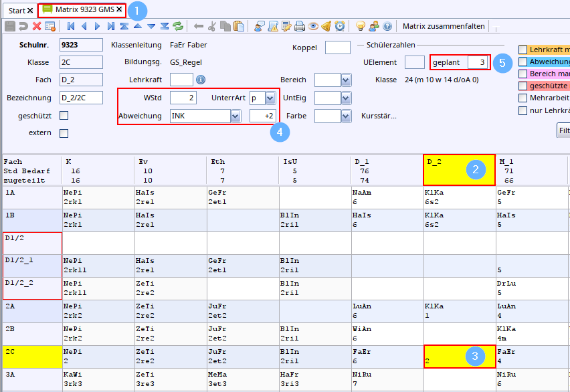
Task: Click the undo arrow icon
Action: 23,27
